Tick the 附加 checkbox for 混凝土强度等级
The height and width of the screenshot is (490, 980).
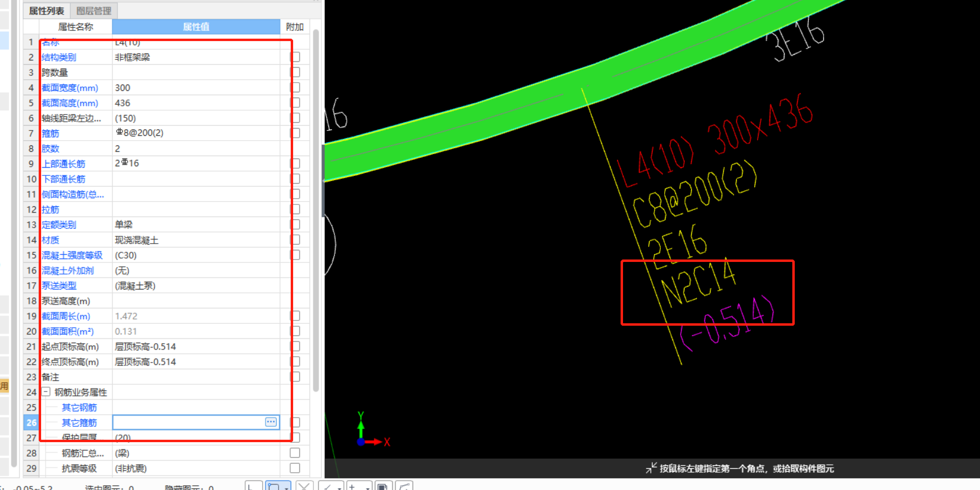tap(295, 255)
